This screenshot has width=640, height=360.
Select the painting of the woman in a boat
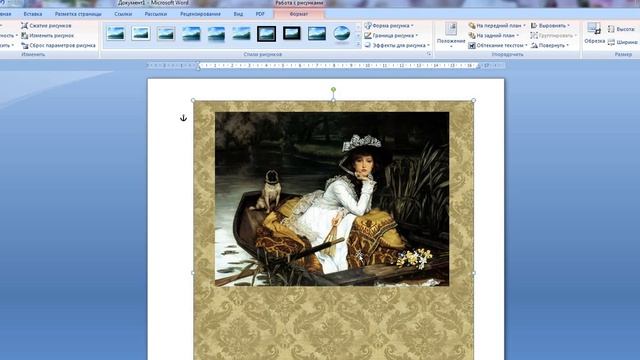[332, 199]
